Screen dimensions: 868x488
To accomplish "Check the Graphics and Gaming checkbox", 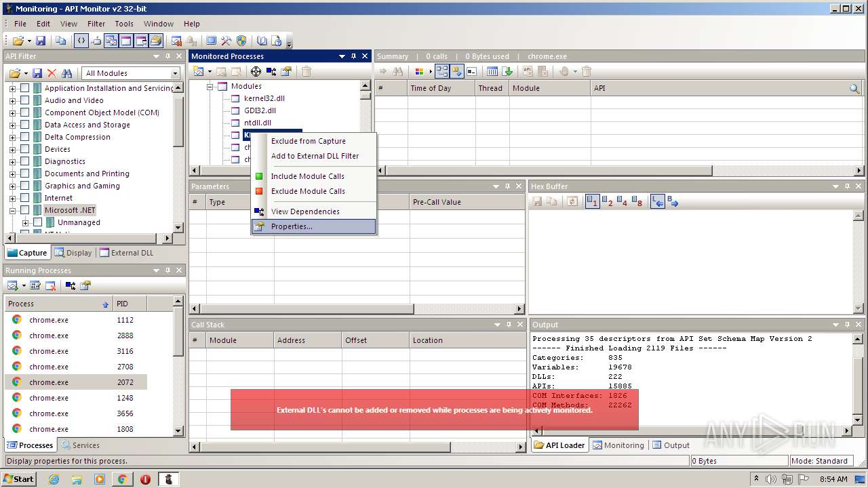I will click(x=24, y=186).
